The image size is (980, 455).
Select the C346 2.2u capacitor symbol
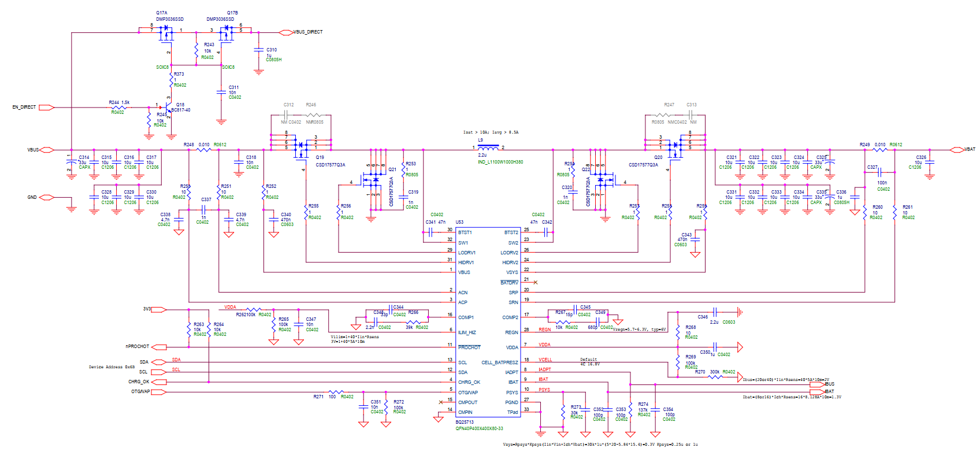point(715,312)
